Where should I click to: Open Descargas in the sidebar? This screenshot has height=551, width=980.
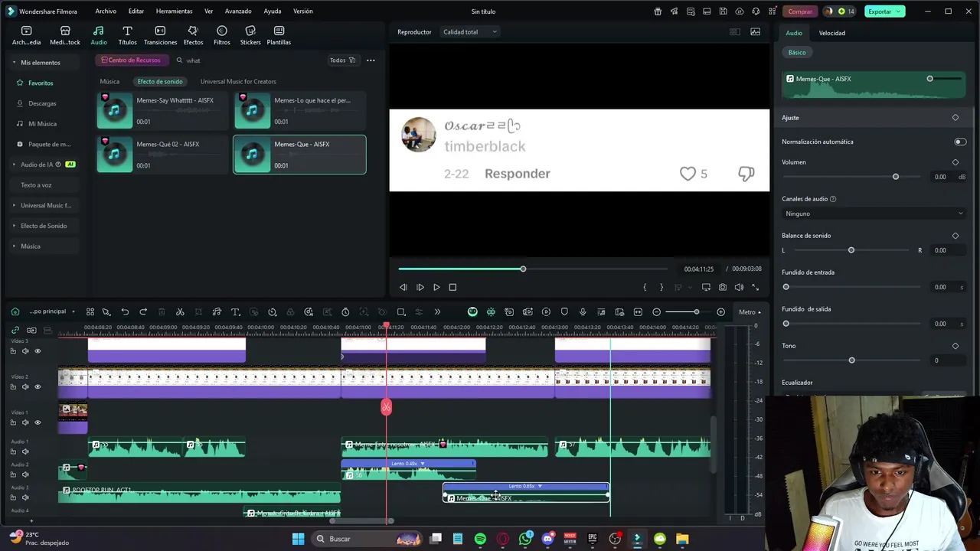click(42, 103)
